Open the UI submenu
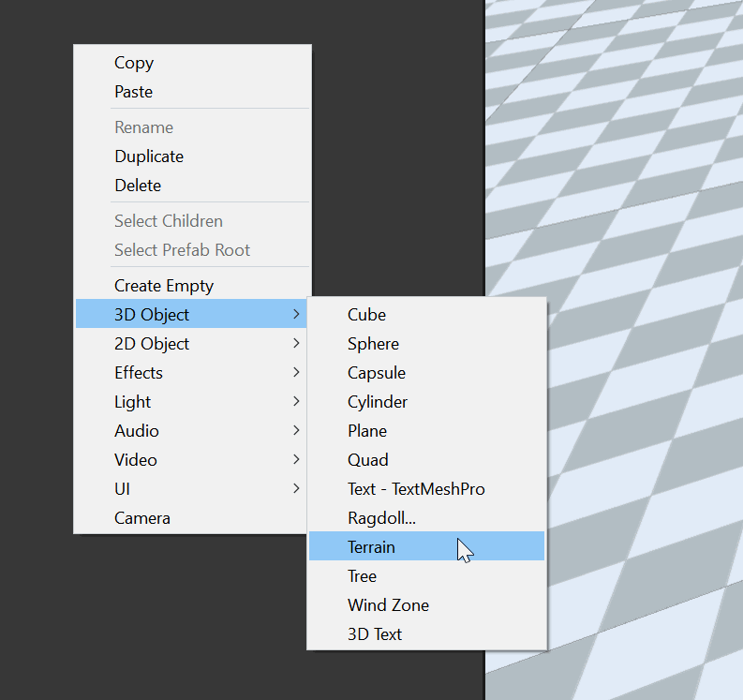Screen dimensions: 743x700 click(123, 489)
